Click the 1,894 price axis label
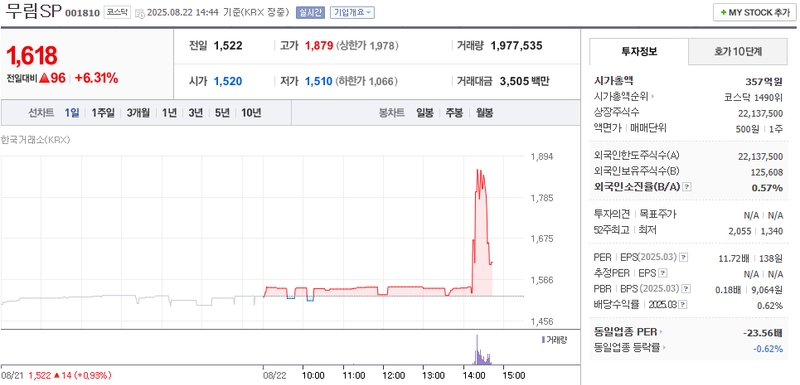The height and width of the screenshot is (385, 800). 541,157
